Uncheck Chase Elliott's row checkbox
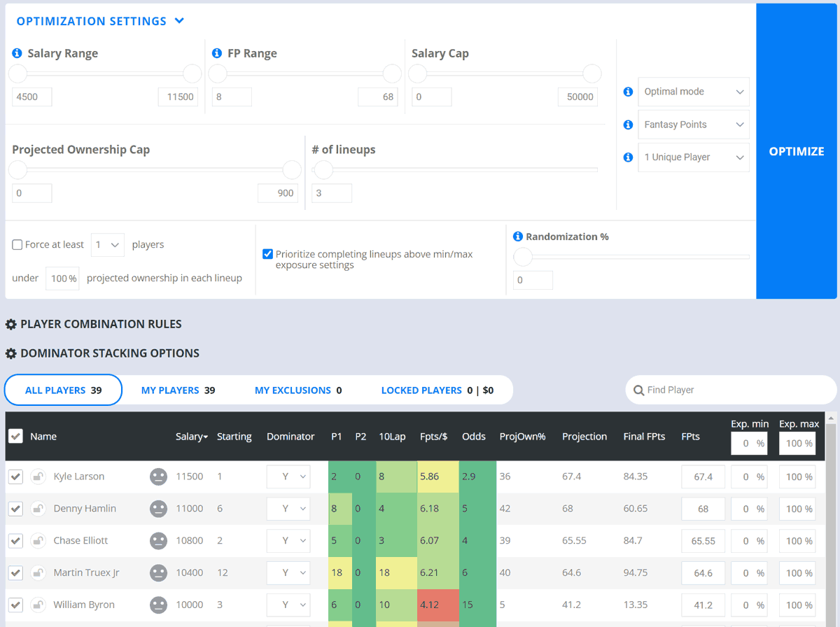The height and width of the screenshot is (627, 840). click(15, 541)
